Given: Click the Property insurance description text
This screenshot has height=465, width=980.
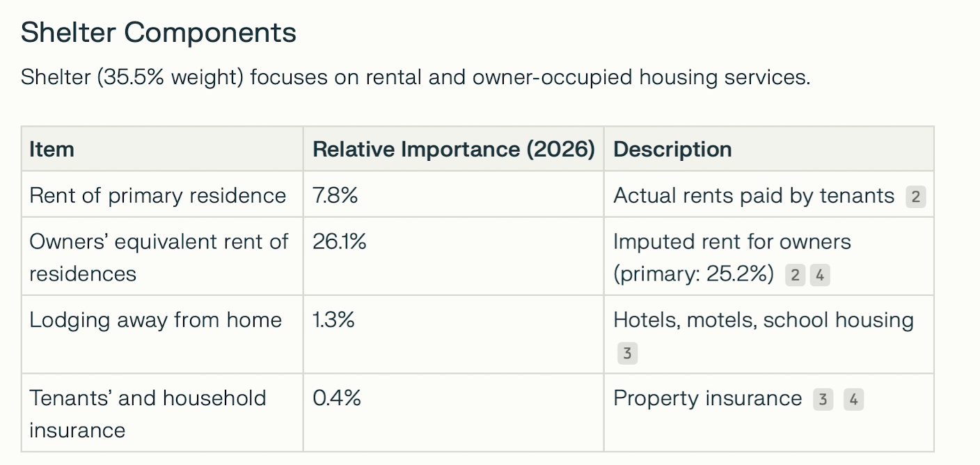Looking at the screenshot, I should pos(707,398).
